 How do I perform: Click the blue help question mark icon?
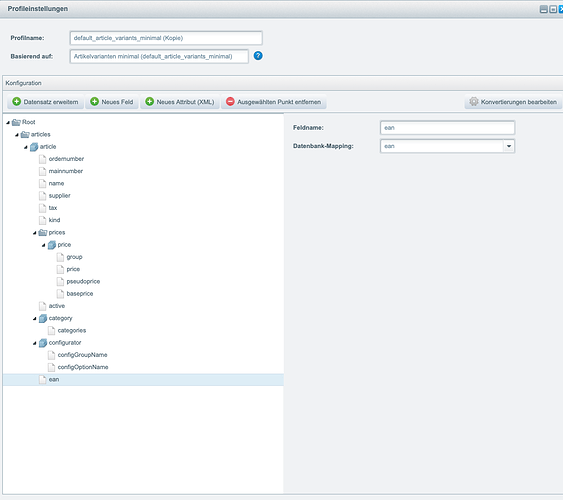[258, 56]
